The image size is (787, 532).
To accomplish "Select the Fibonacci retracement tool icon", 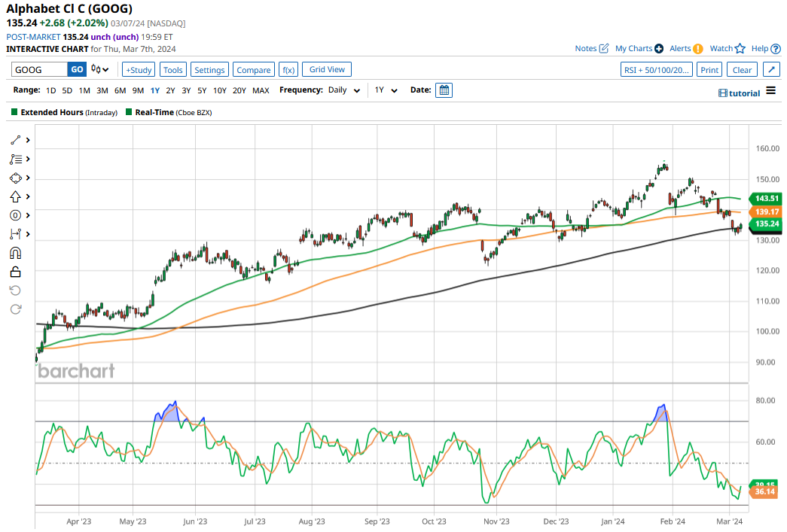I will [x=16, y=159].
